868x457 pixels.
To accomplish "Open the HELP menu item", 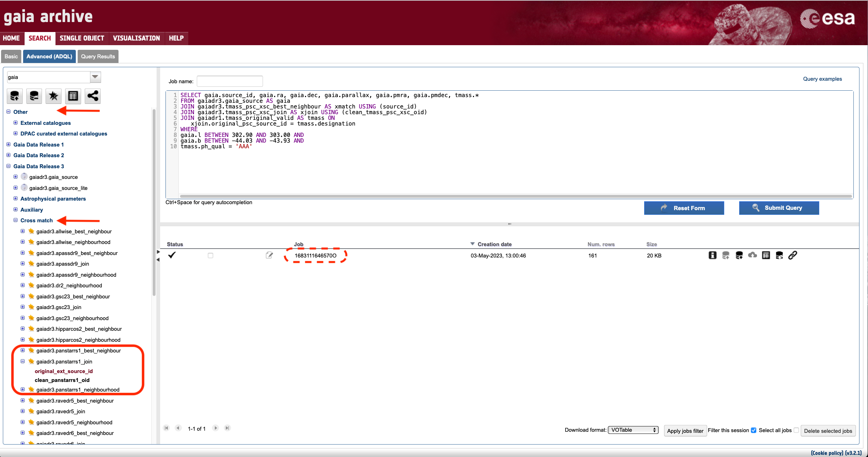I will (176, 38).
